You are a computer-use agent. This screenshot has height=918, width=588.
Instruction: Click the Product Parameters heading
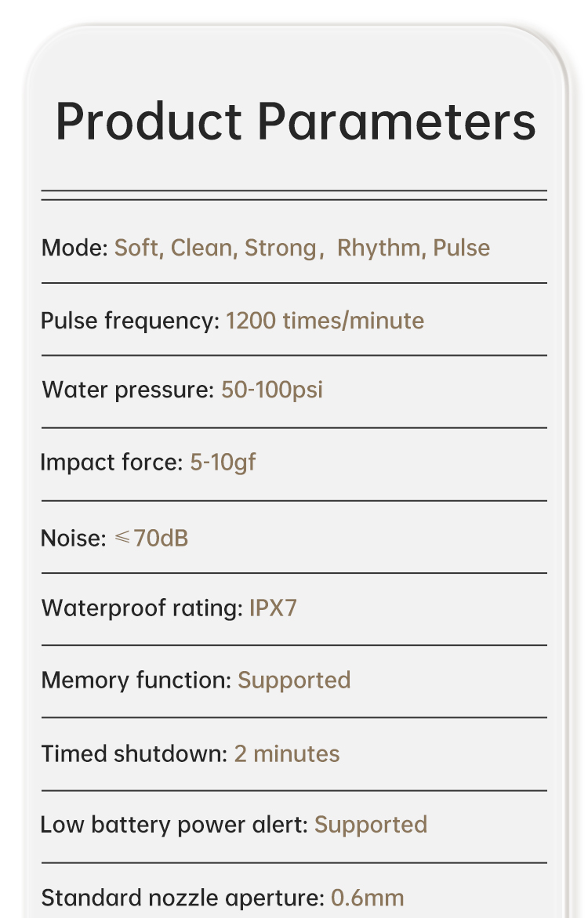click(x=295, y=122)
